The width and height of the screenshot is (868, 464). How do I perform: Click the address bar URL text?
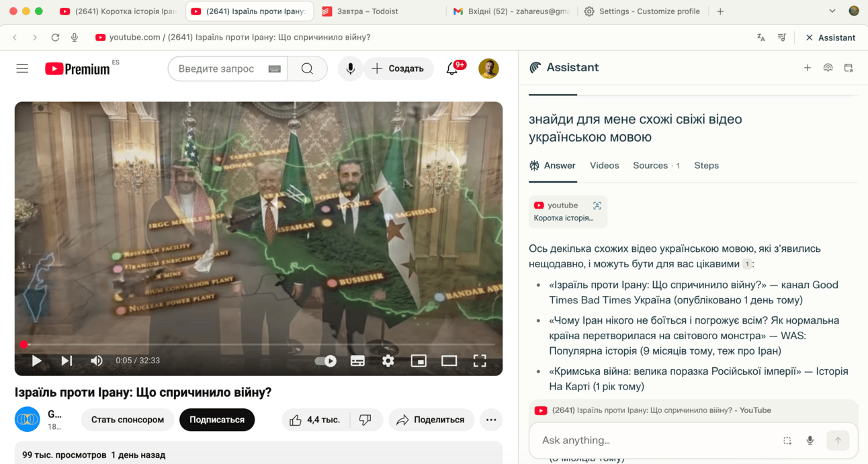(240, 38)
